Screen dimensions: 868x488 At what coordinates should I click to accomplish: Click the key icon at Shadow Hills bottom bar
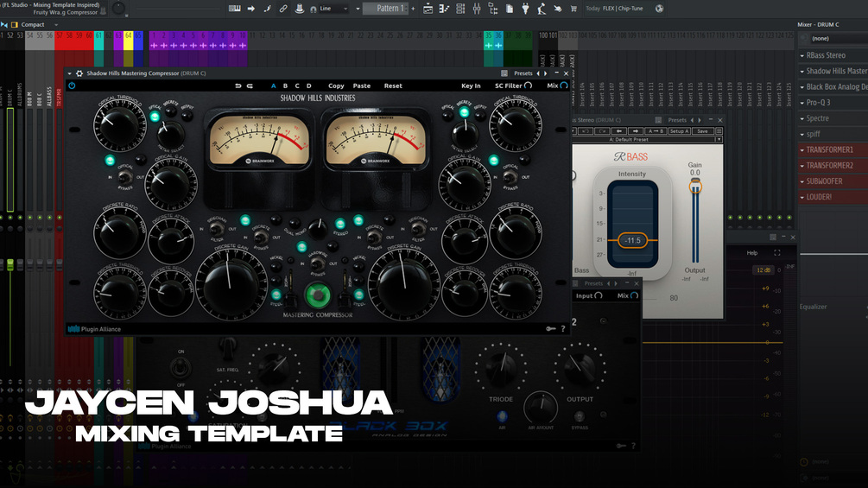point(551,329)
